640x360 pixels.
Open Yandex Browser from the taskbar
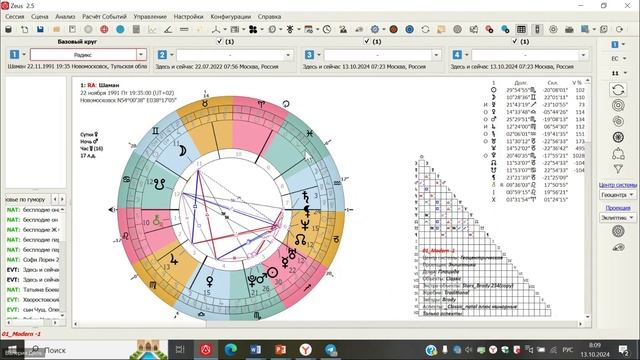point(305,350)
